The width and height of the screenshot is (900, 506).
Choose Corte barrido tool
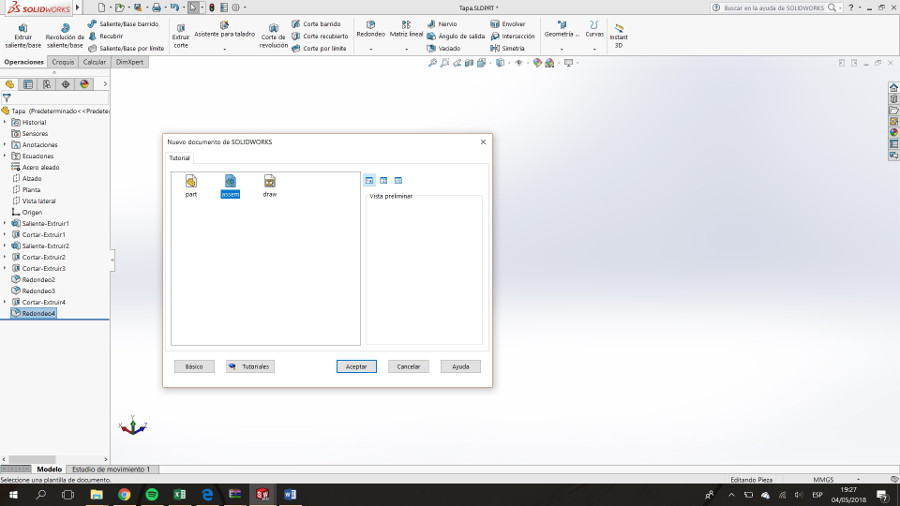point(316,24)
